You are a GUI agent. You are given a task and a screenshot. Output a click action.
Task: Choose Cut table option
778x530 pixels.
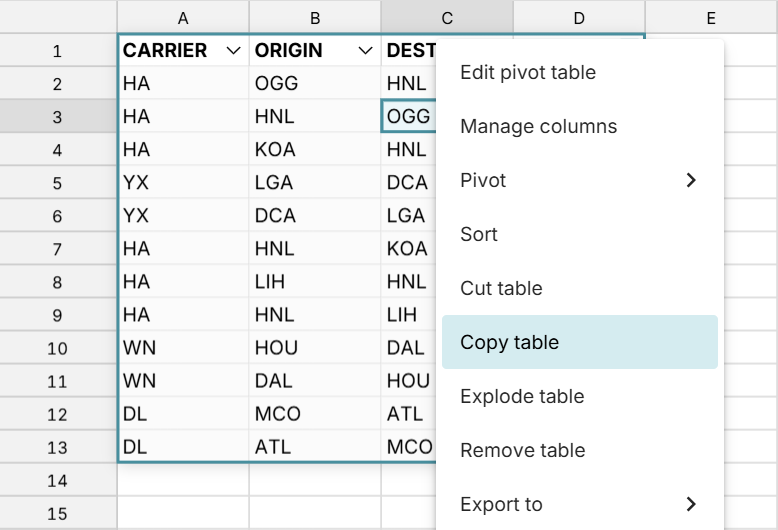coord(501,289)
